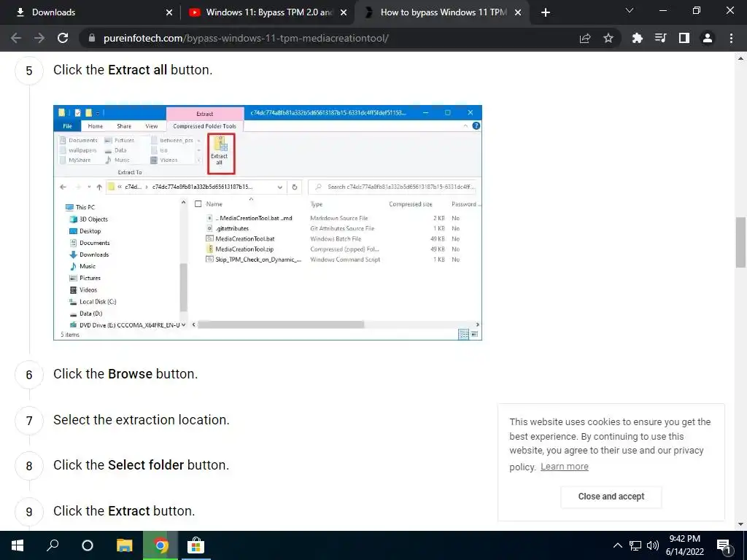View site information via lock icon

coord(92,38)
